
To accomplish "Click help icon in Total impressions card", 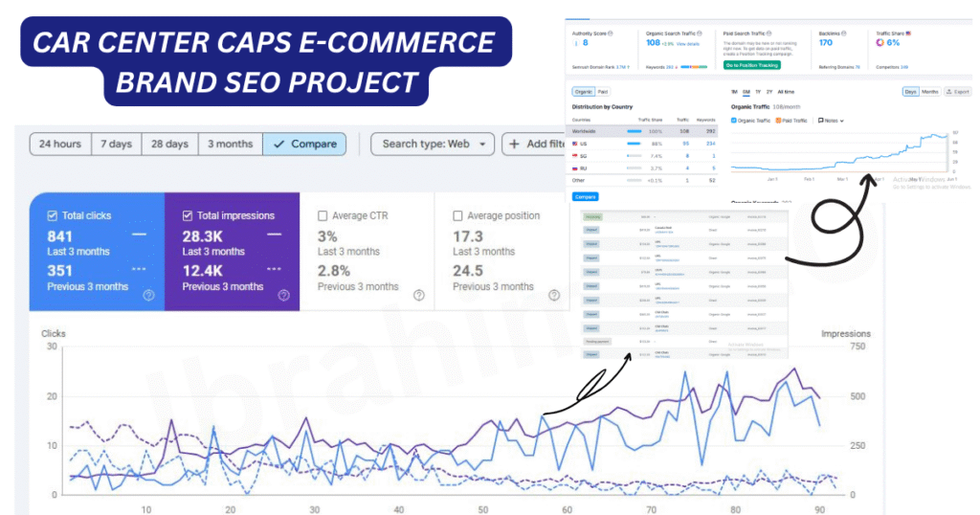I will (283, 296).
